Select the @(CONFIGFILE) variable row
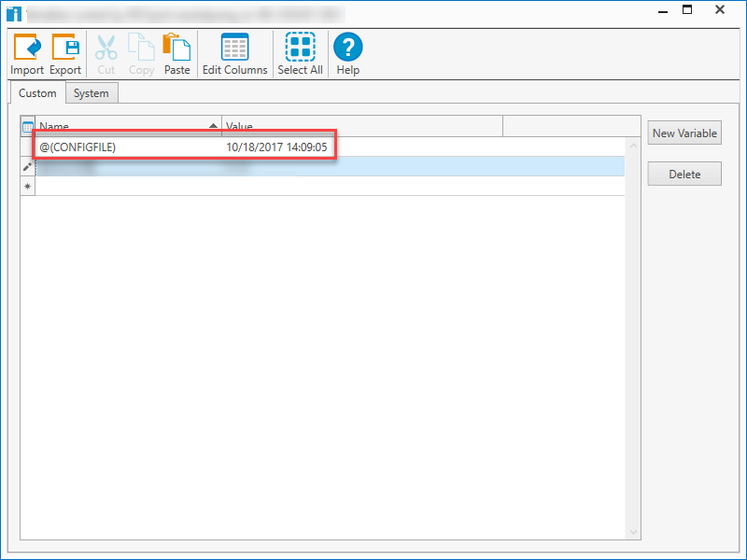The image size is (747, 560). (140, 147)
